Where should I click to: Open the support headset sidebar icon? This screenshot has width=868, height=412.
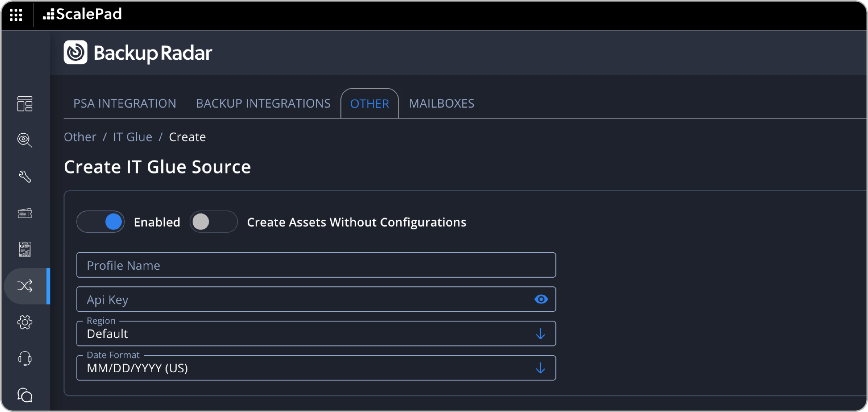coord(25,358)
